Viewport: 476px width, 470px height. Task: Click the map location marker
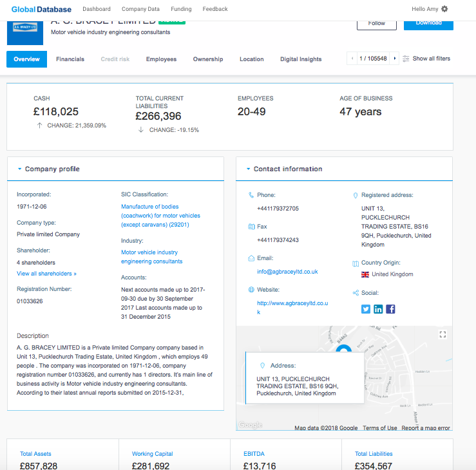tap(344, 348)
